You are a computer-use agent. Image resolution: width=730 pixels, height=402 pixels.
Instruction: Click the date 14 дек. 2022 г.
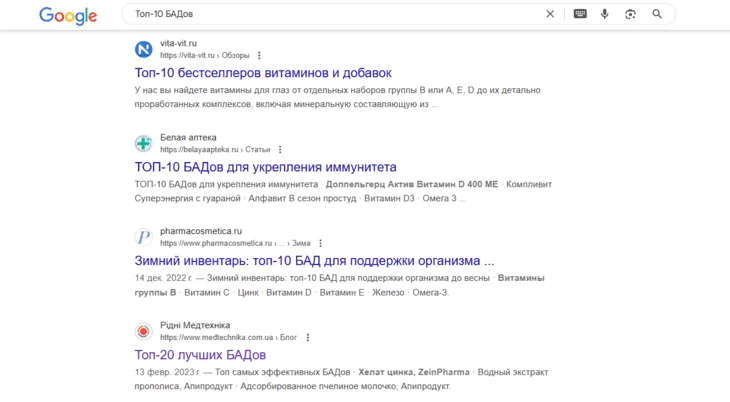163,278
